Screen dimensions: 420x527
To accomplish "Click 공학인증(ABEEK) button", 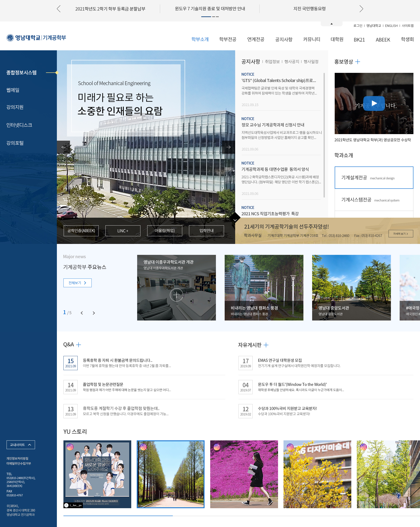I will click(x=81, y=231).
